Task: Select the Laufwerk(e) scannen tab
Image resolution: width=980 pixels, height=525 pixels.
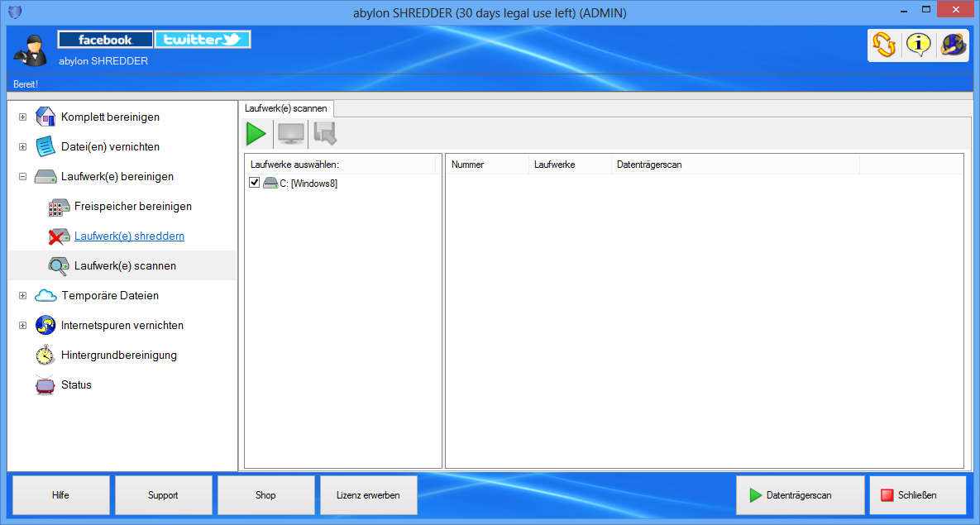Action: coord(286,109)
